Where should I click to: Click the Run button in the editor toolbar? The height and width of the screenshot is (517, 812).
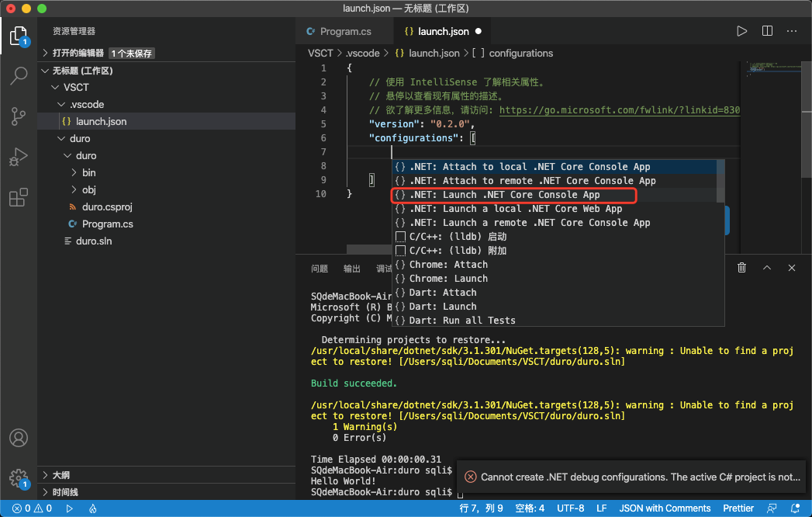tap(741, 30)
